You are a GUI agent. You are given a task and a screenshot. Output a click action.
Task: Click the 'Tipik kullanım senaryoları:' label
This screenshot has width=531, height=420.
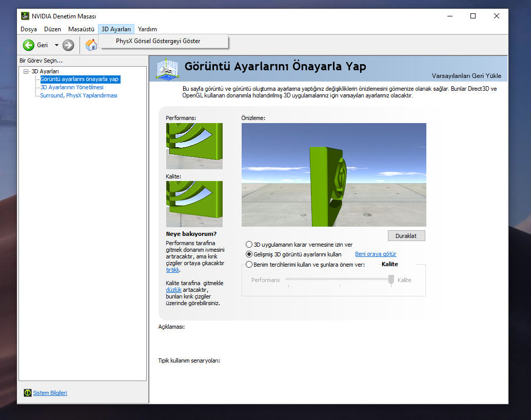click(189, 361)
